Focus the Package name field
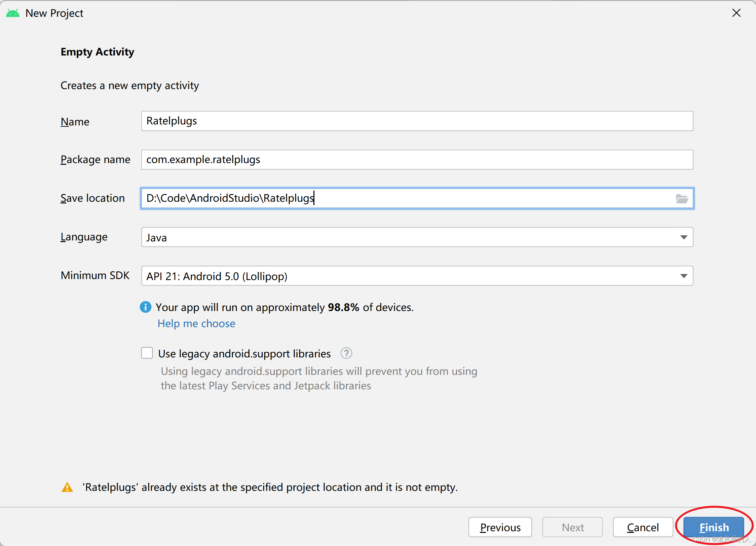756x546 pixels. [417, 160]
